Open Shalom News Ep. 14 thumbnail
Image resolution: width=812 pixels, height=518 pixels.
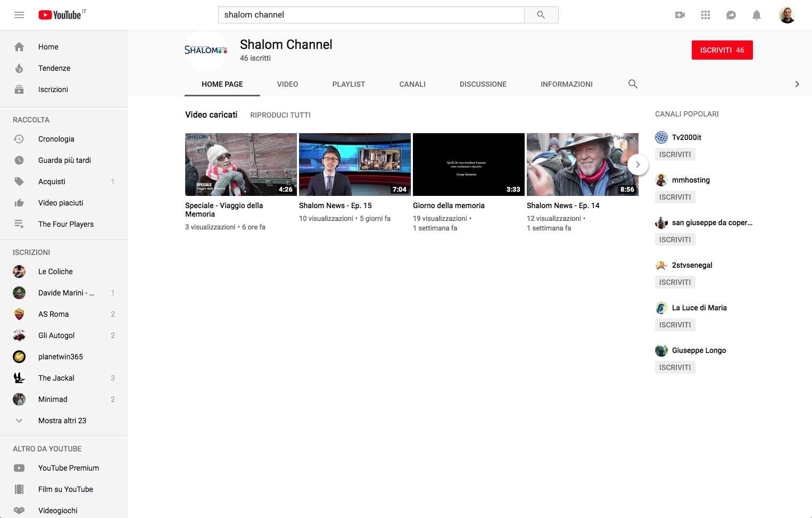(583, 165)
